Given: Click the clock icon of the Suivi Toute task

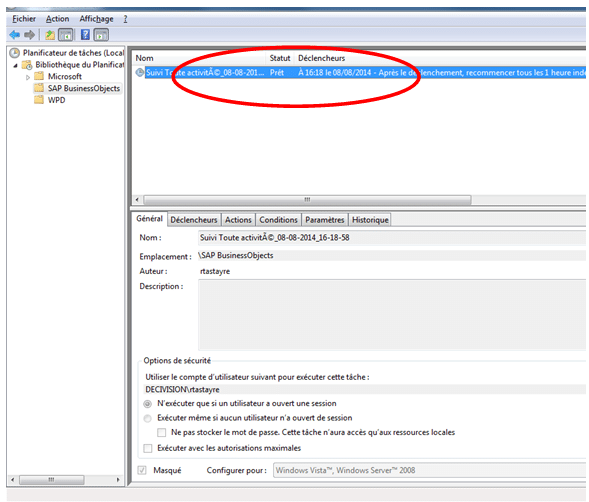Looking at the screenshot, I should tap(139, 72).
